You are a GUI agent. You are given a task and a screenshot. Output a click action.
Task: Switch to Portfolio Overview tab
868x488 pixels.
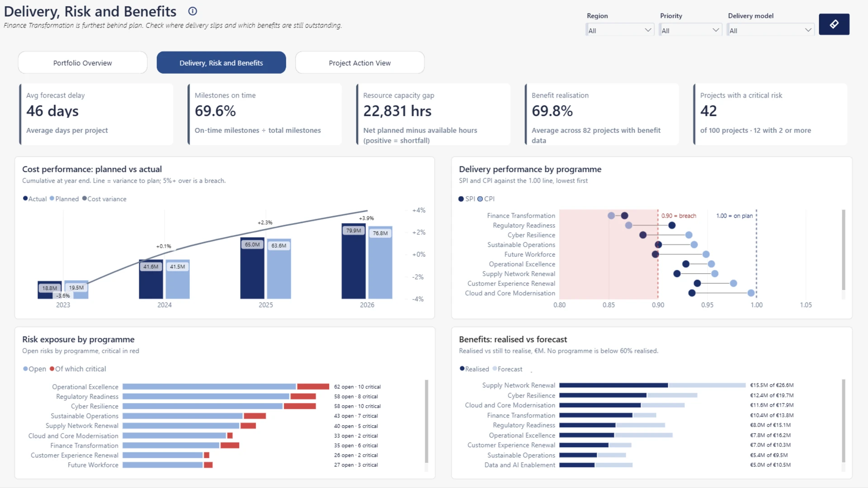tap(83, 63)
